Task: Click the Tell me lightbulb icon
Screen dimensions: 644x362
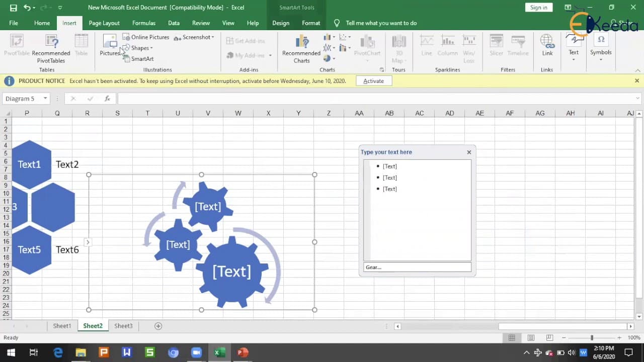Action: point(337,23)
